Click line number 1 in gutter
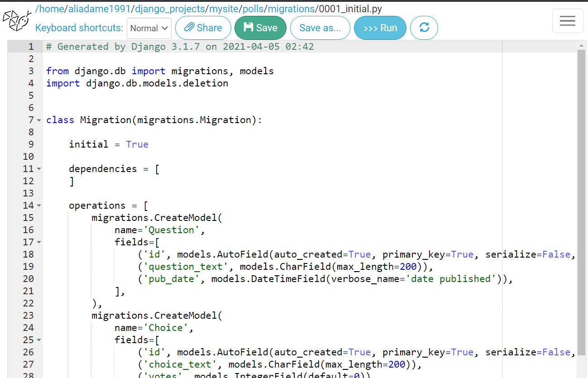Screen dimensions: 588x378 [31, 47]
